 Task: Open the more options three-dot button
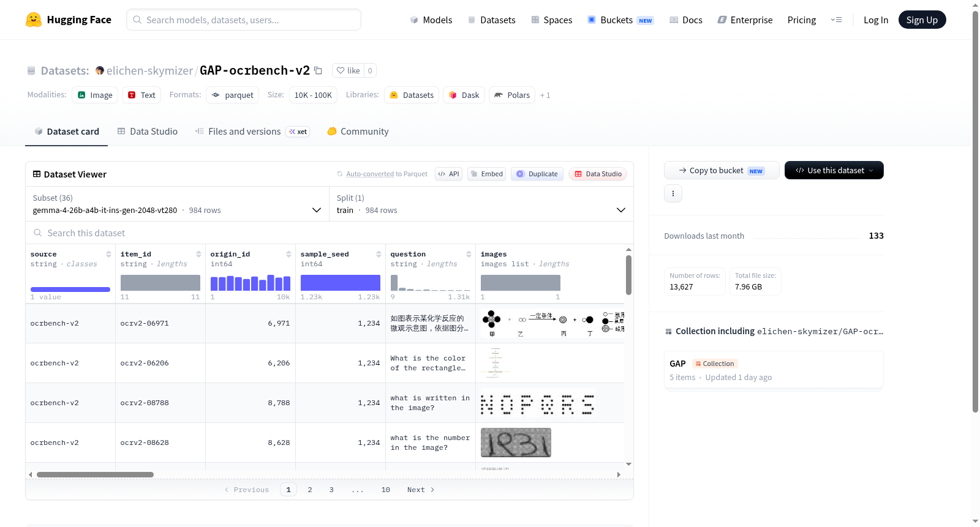[673, 193]
